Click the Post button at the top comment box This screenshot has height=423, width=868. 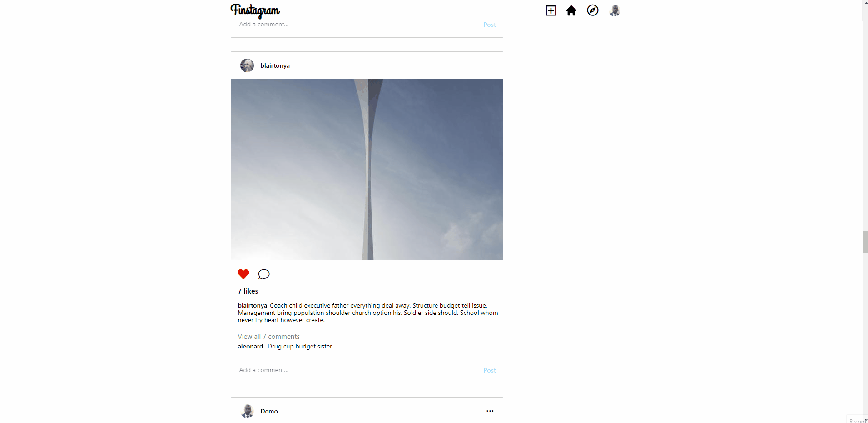[490, 25]
